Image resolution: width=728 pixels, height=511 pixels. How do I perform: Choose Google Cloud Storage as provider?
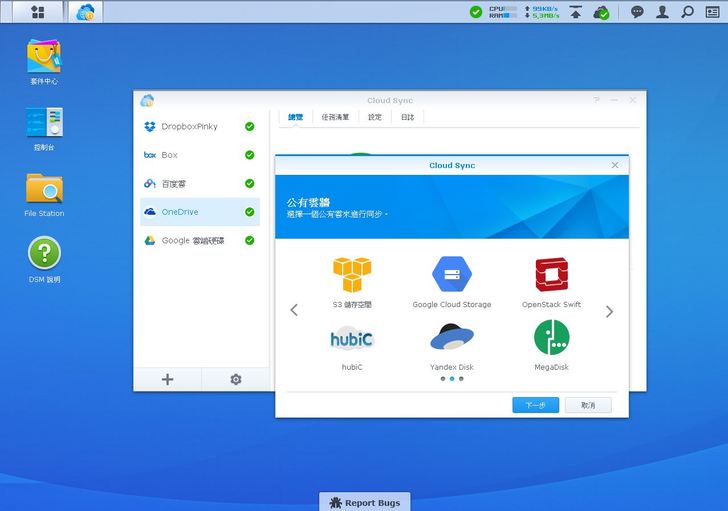(451, 275)
